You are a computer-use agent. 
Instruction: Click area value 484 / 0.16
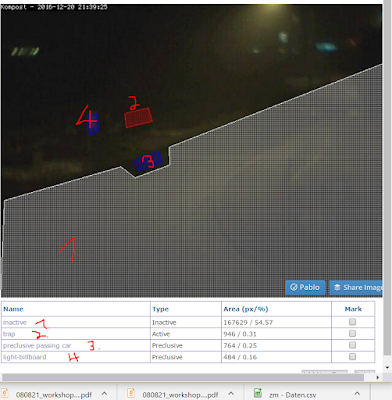[x=240, y=357]
